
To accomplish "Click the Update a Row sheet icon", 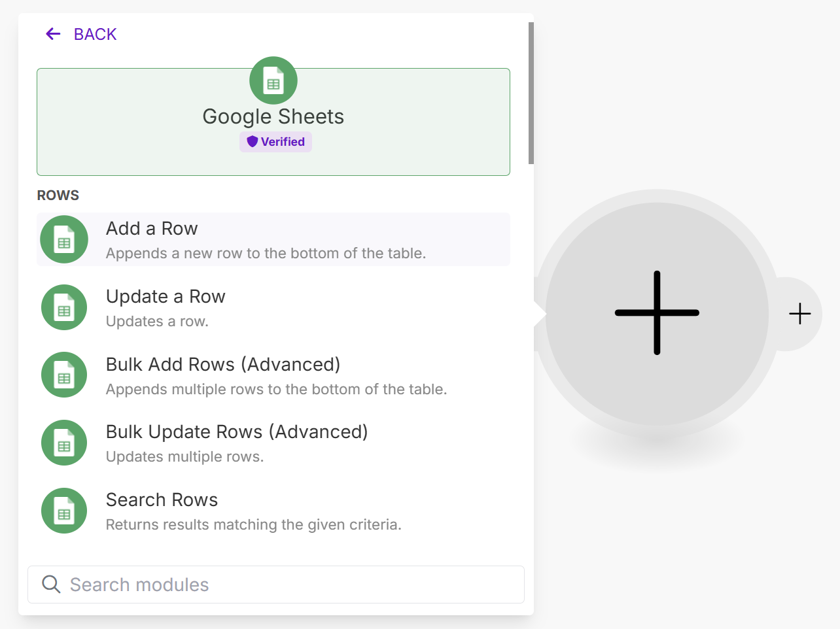I will [64, 307].
